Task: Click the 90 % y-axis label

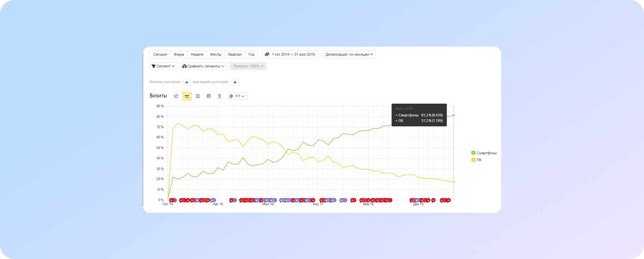Action: [160, 106]
